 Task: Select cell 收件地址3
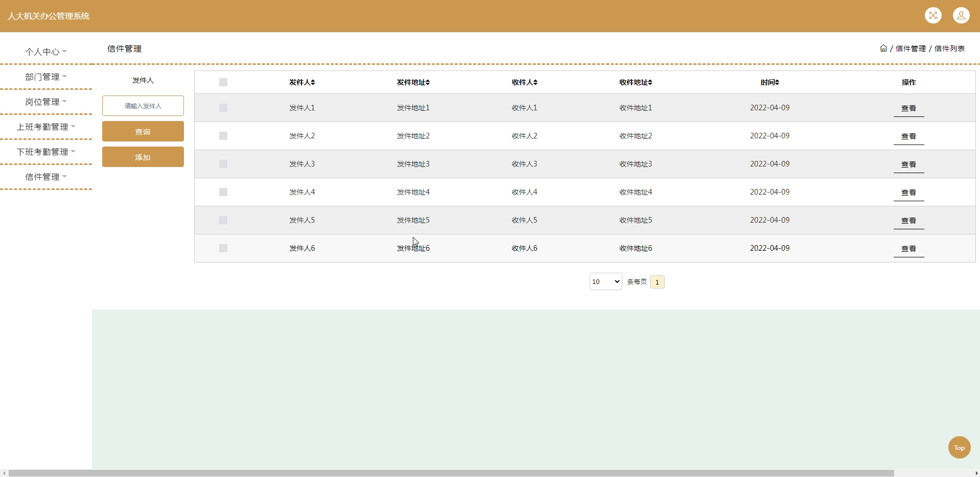coord(636,164)
